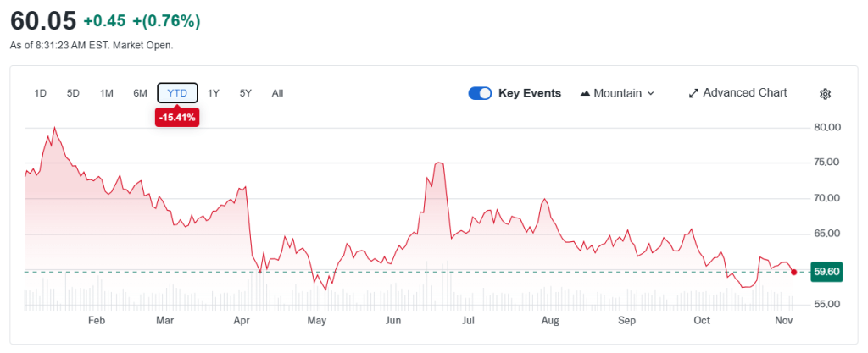Click the 80.00 price axis label
Screen dimensions: 868x353
coord(826,127)
